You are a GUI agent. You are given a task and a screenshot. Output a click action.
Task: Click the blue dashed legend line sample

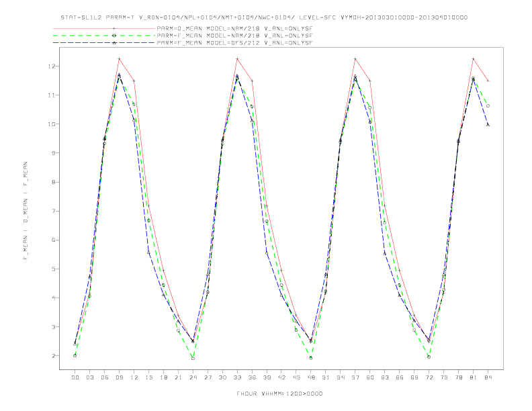pyautogui.click(x=104, y=43)
